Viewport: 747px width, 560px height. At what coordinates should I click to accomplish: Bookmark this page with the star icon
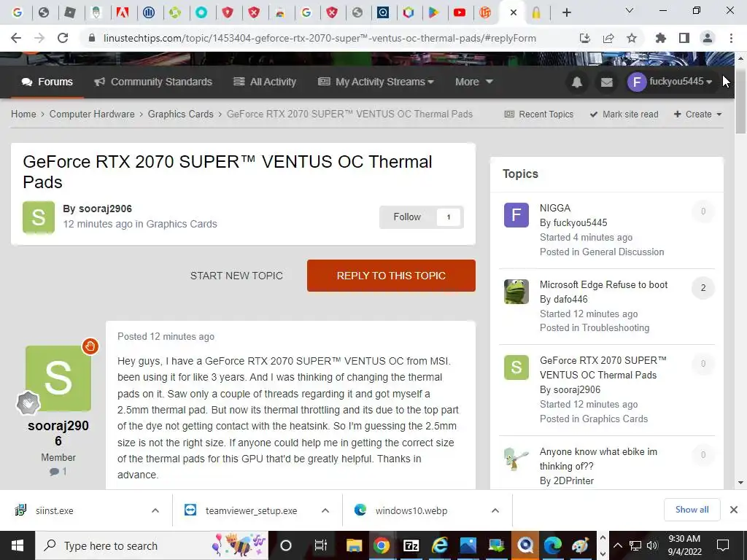632,38
